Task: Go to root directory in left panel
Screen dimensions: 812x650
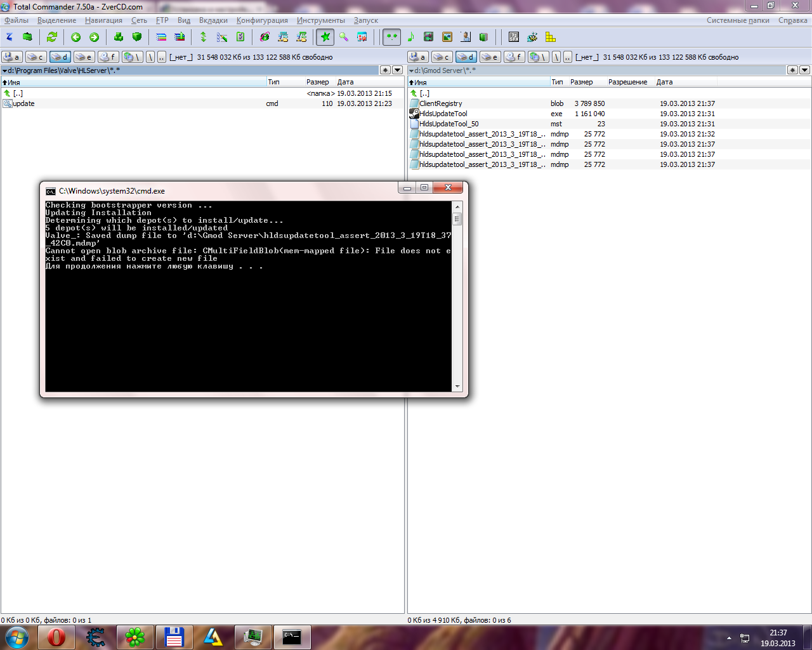Action: point(150,57)
